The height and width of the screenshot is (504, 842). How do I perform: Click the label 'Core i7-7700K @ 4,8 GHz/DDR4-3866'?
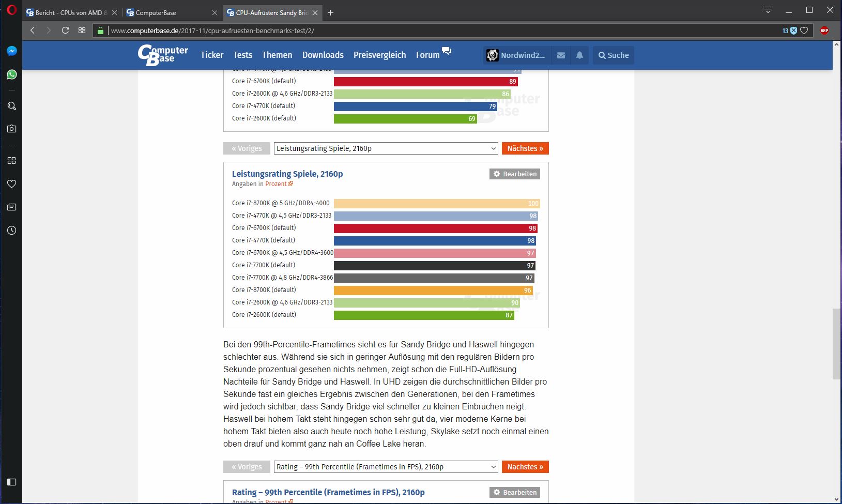pyautogui.click(x=283, y=278)
